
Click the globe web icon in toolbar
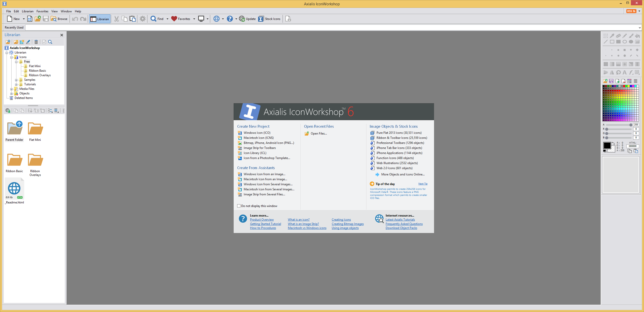[x=217, y=19]
